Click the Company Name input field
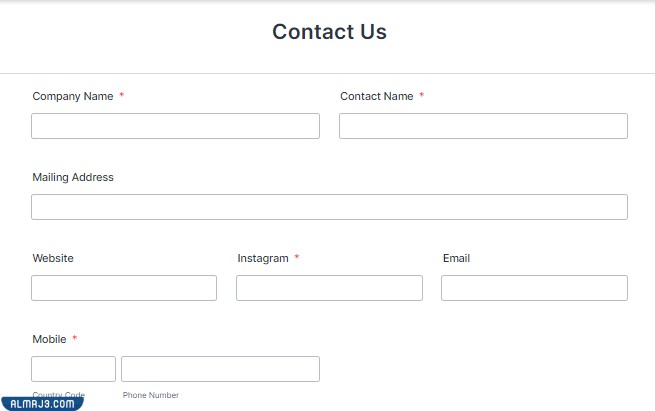Viewport: 655px width, 411px height. [175, 126]
